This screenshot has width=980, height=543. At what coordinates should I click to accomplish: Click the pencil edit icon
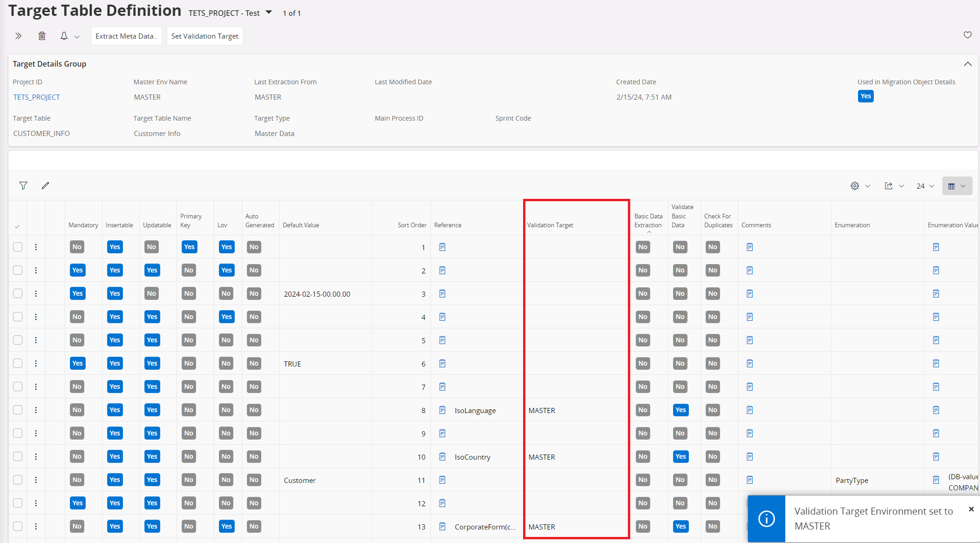click(45, 186)
